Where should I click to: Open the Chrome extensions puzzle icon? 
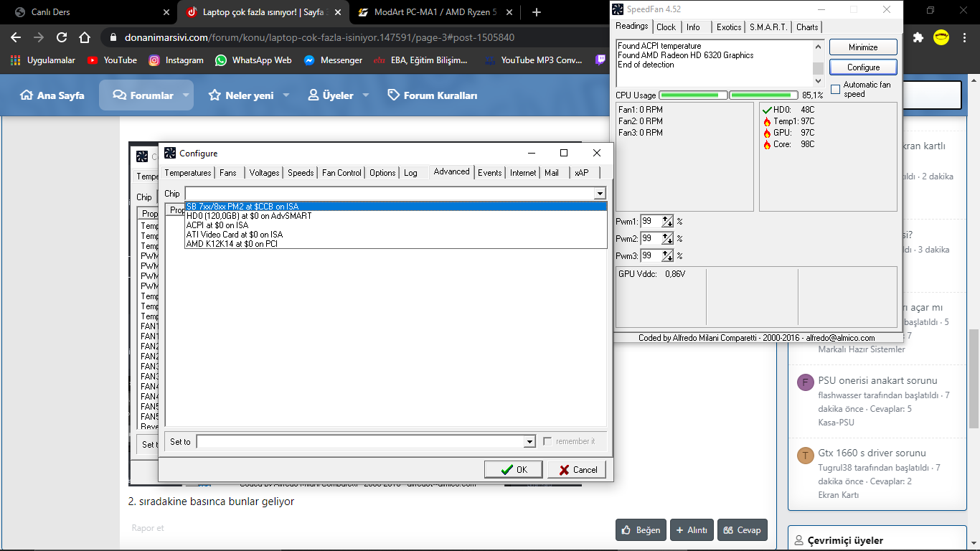(918, 37)
